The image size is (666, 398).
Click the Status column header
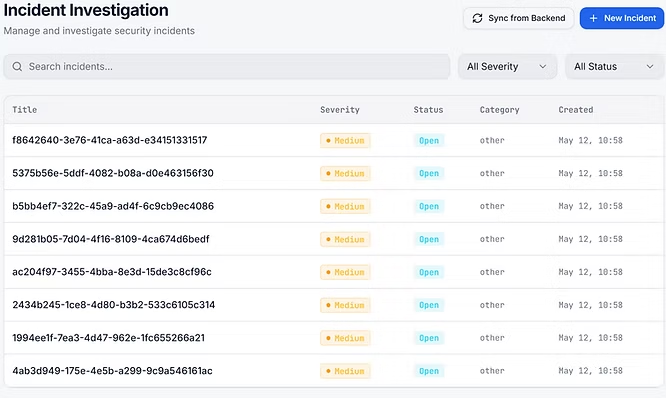pyautogui.click(x=428, y=110)
